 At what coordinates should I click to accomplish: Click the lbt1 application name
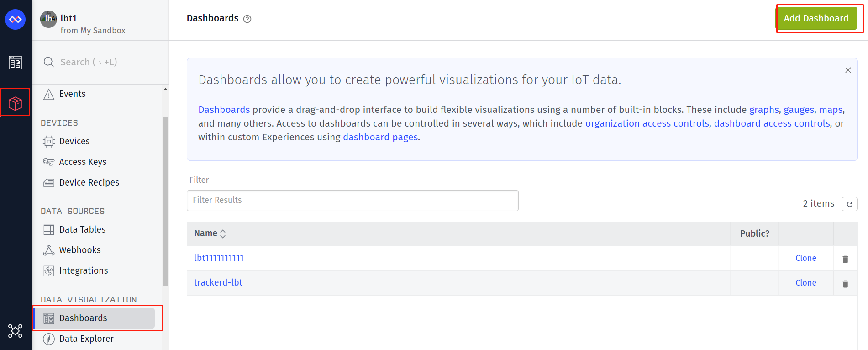[x=68, y=18]
